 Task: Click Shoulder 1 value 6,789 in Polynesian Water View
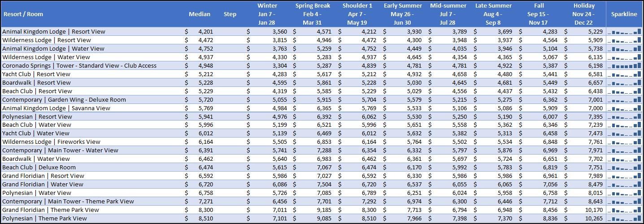[x=369, y=193]
